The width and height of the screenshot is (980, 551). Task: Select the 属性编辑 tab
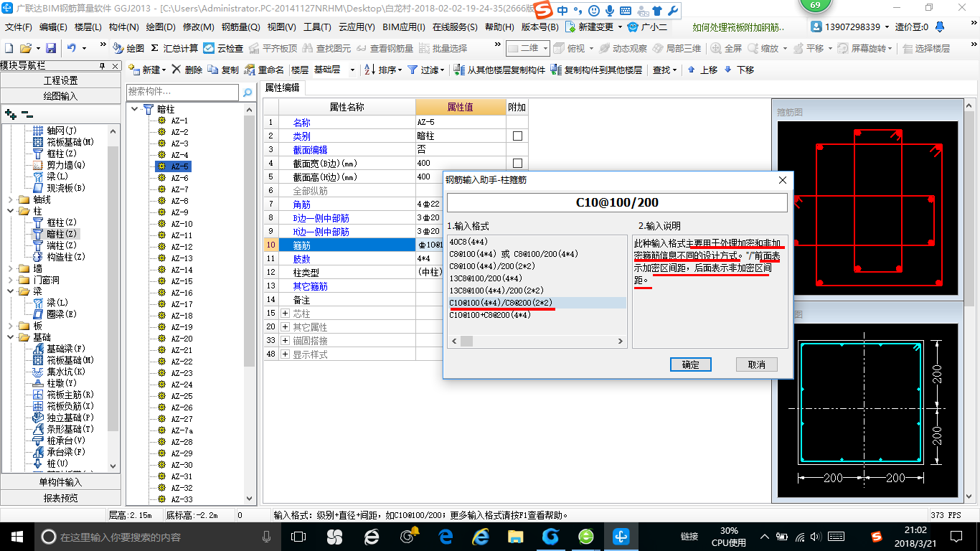[283, 88]
